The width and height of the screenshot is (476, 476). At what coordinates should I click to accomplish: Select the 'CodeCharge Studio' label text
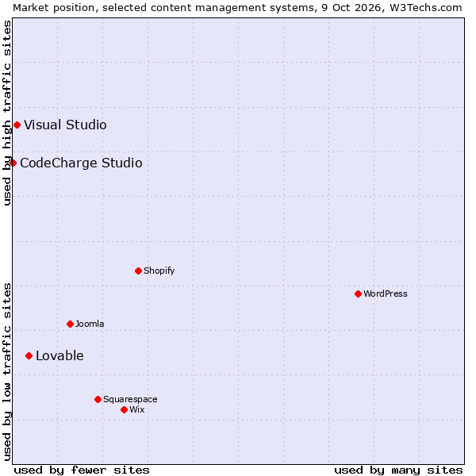coord(81,163)
